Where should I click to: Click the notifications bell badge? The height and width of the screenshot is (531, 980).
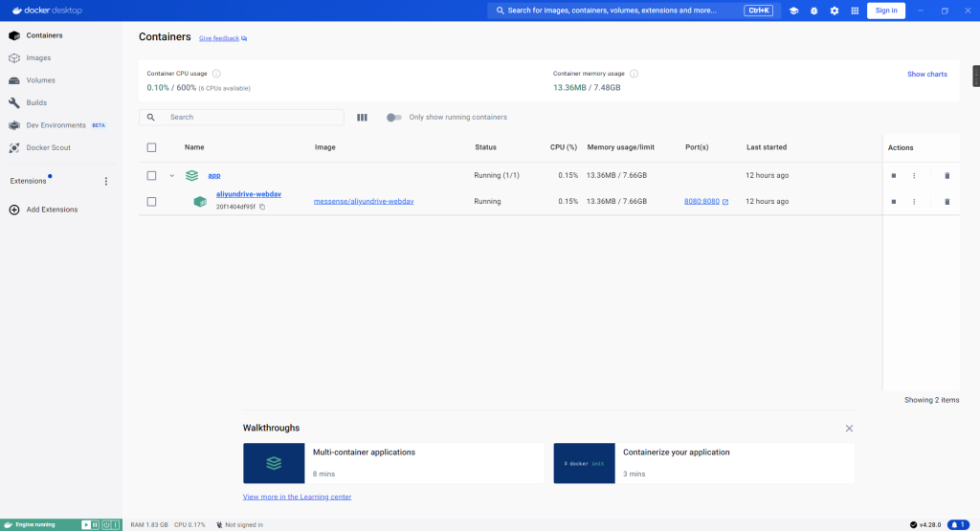click(958, 524)
